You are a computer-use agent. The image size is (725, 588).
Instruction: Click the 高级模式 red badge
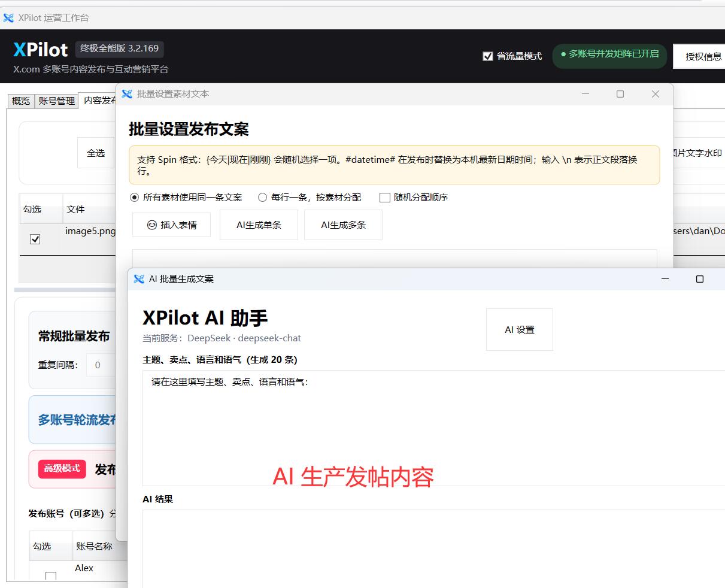coord(62,469)
